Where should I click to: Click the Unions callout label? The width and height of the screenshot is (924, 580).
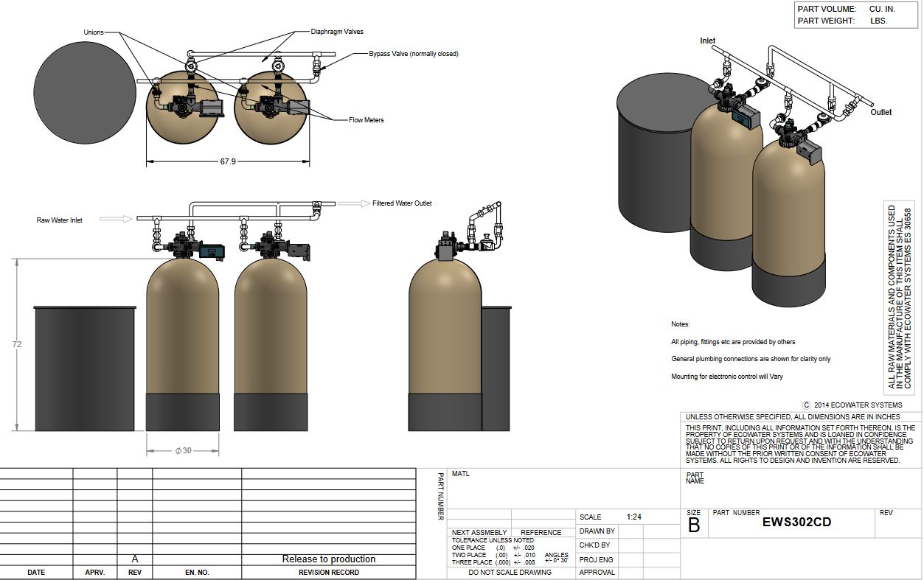tap(94, 32)
